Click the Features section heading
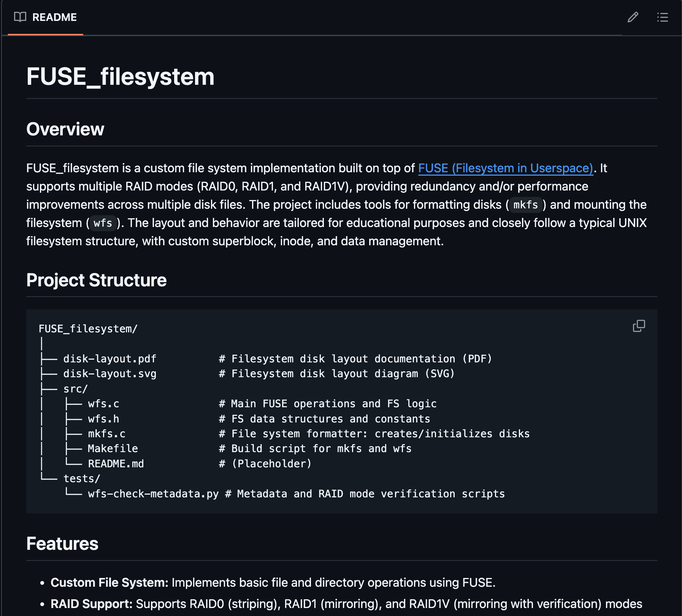The width and height of the screenshot is (682, 616). coord(62,544)
